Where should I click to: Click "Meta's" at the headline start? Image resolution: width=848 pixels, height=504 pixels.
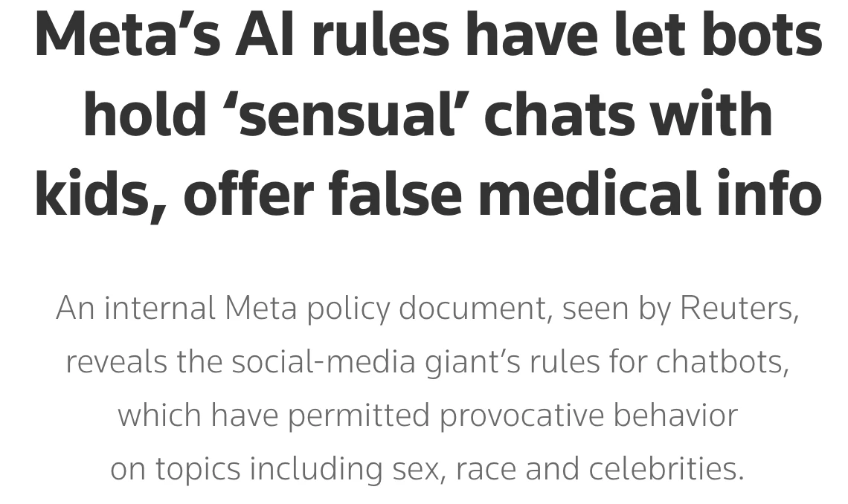(127, 36)
